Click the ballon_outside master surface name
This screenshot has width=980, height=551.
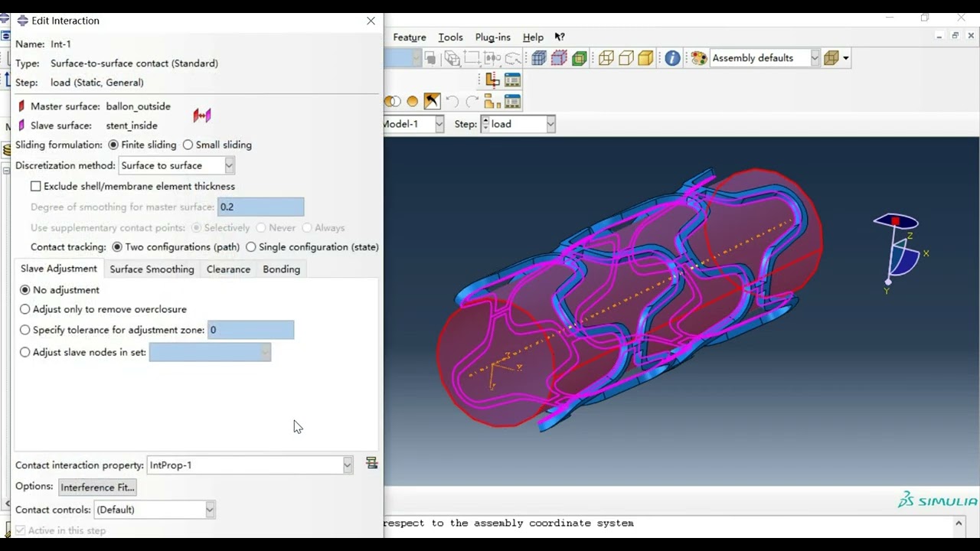tap(138, 106)
